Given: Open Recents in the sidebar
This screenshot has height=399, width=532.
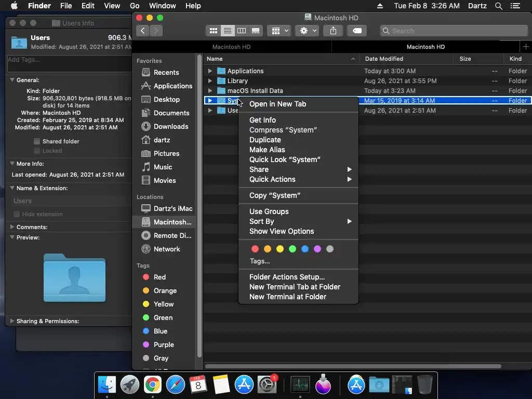Looking at the screenshot, I should [x=166, y=72].
